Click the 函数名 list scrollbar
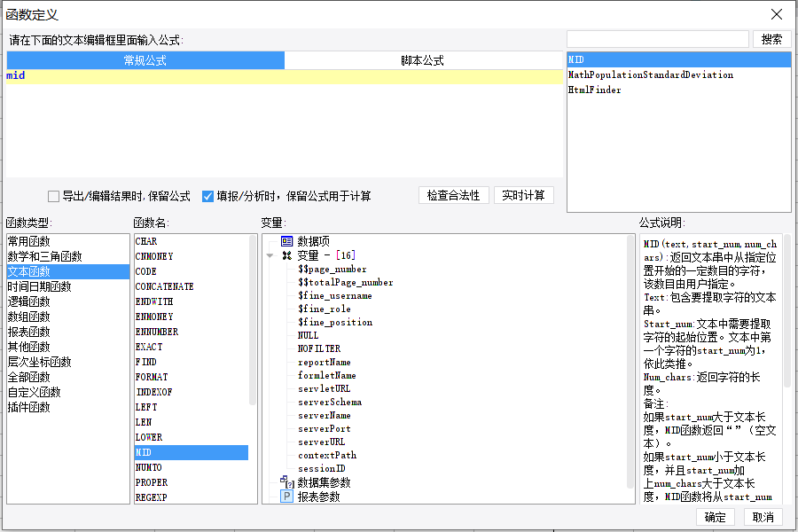This screenshot has height=532, width=798. [253, 320]
